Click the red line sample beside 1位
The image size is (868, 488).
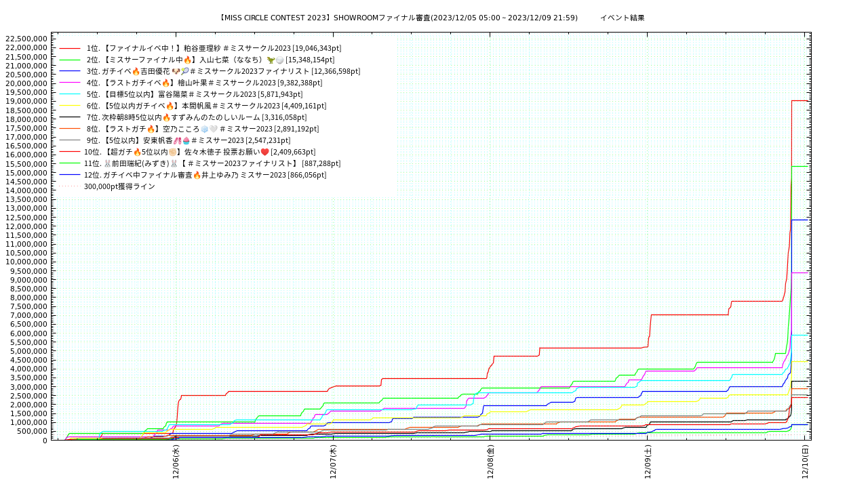70,49
